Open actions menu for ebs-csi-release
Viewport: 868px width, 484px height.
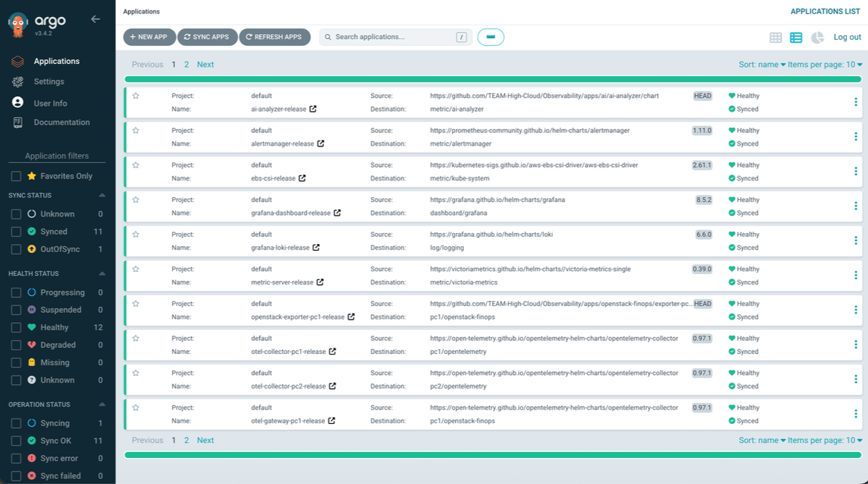coord(856,172)
